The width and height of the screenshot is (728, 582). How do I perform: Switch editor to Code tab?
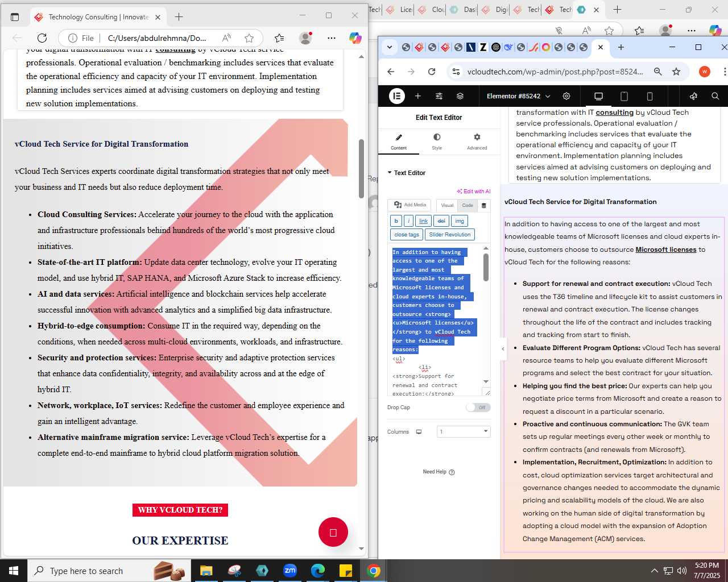[x=468, y=206]
